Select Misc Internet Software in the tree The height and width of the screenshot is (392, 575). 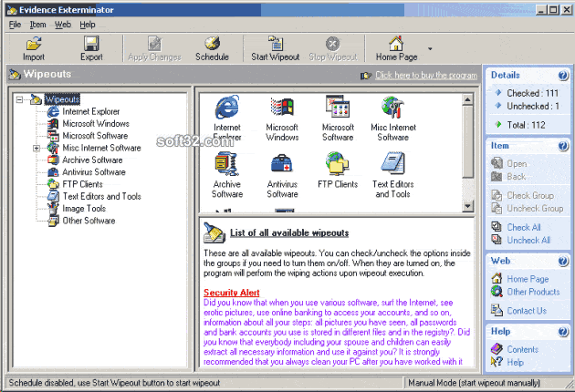(101, 148)
